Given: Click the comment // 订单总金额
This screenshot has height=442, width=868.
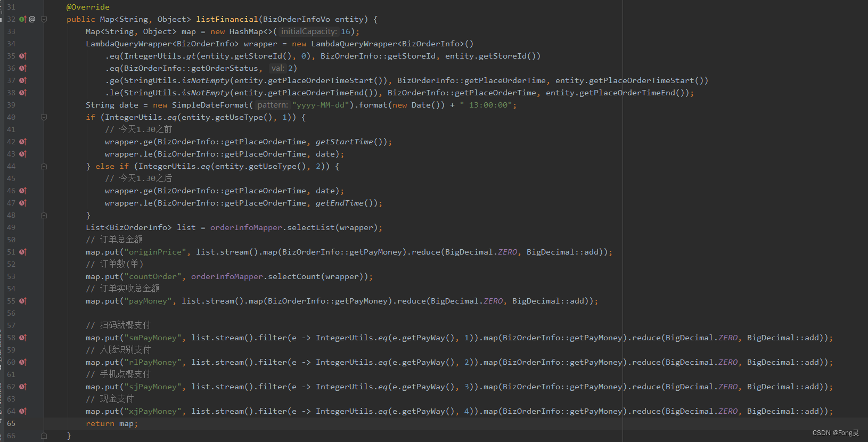Looking at the screenshot, I should 114,240.
